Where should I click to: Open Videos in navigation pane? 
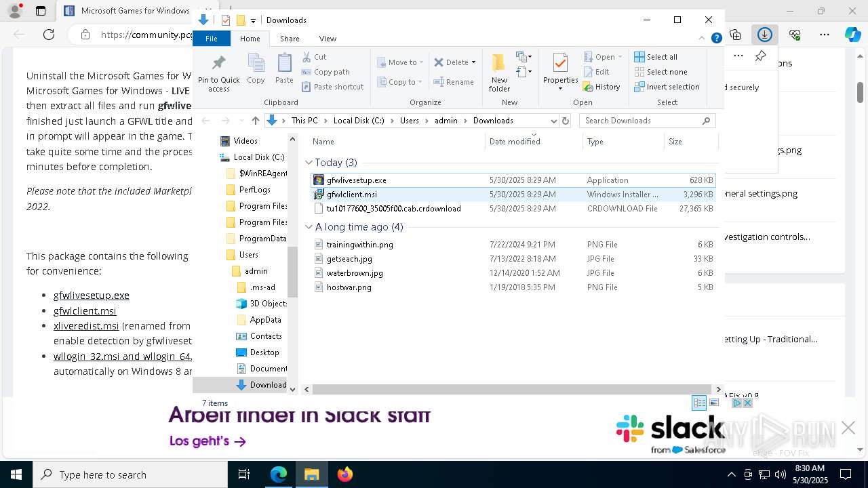coord(239,141)
